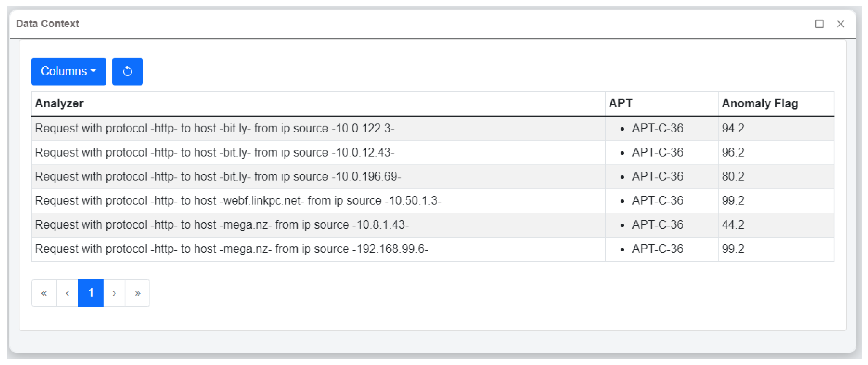This screenshot has height=365, width=868.
Task: Click anomaly flag value 44.2
Action: [733, 225]
